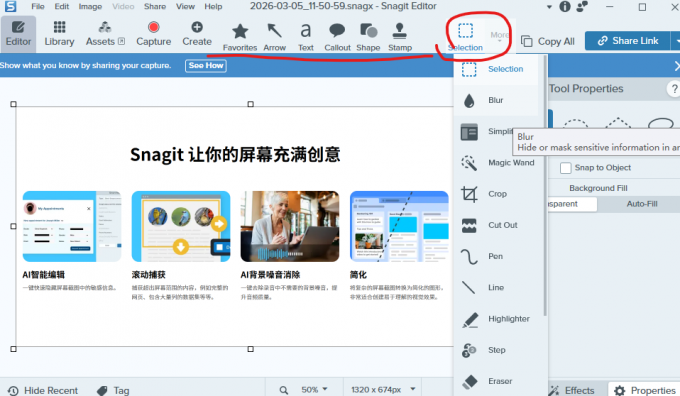Viewport: 680px width, 396px height.
Task: Select Transparent background fill option
Action: [x=573, y=204]
